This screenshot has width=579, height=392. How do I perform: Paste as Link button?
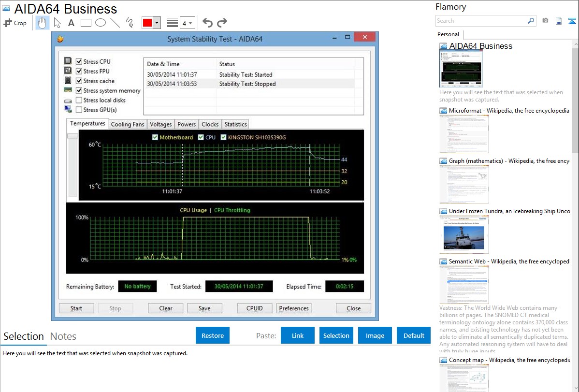298,335
